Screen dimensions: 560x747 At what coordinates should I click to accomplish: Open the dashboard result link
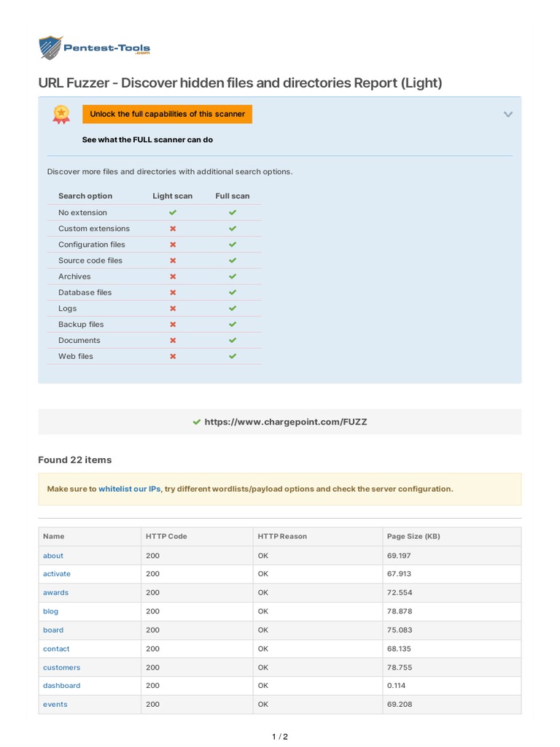tap(61, 686)
